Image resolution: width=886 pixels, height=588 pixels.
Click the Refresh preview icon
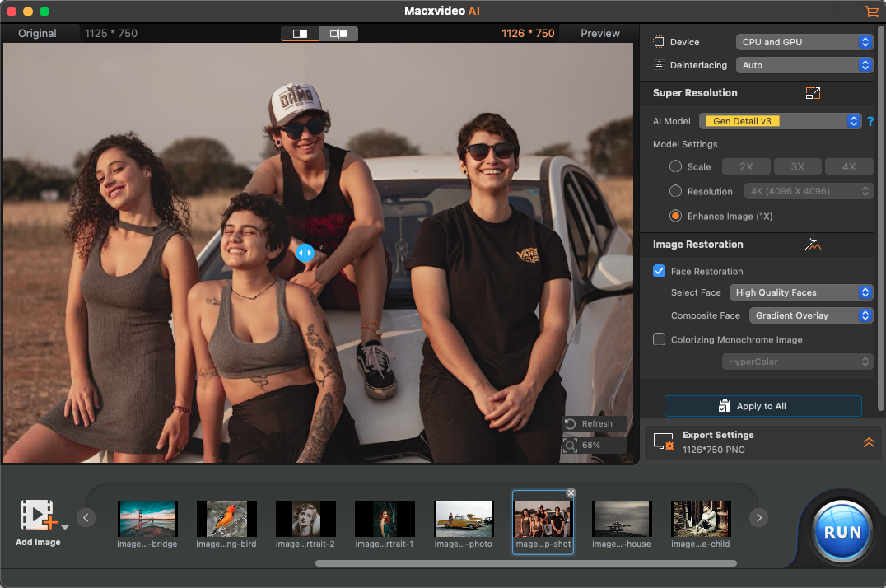[x=570, y=423]
